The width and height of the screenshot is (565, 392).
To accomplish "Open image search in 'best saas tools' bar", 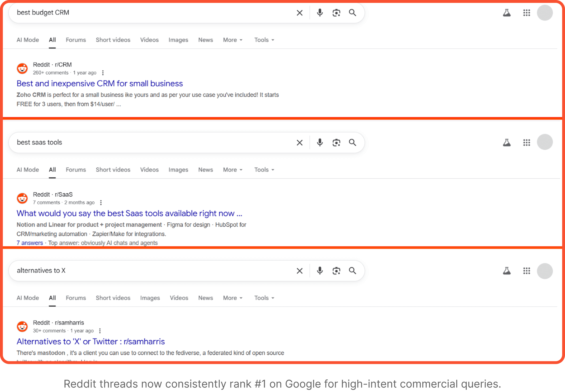I will pos(336,143).
